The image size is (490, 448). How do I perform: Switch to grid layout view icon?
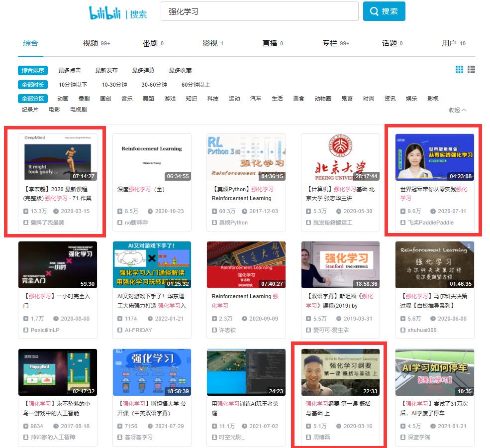click(458, 69)
